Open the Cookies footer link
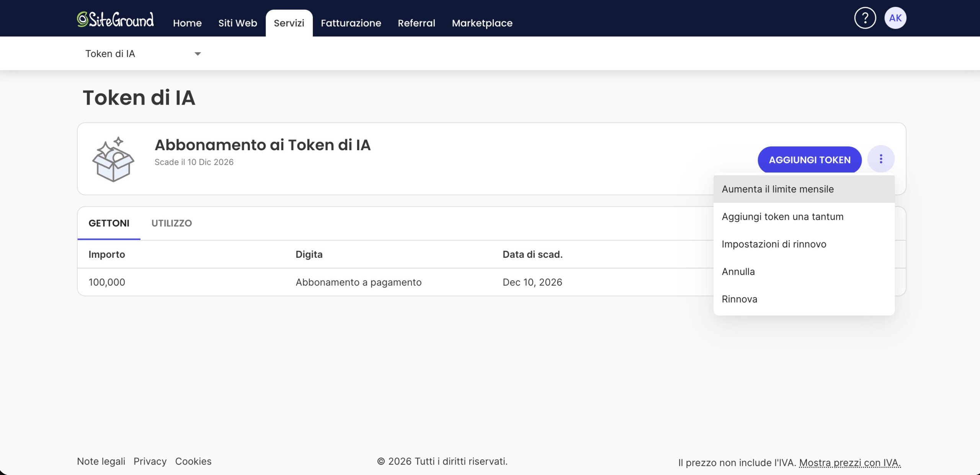980x475 pixels. tap(193, 461)
